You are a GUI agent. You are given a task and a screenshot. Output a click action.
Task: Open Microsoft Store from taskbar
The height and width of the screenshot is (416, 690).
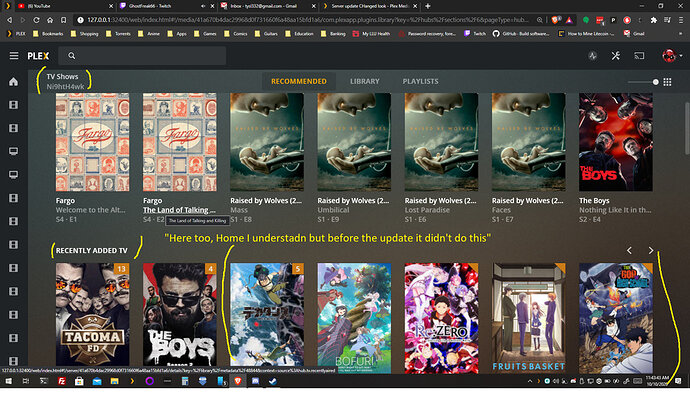(79, 381)
